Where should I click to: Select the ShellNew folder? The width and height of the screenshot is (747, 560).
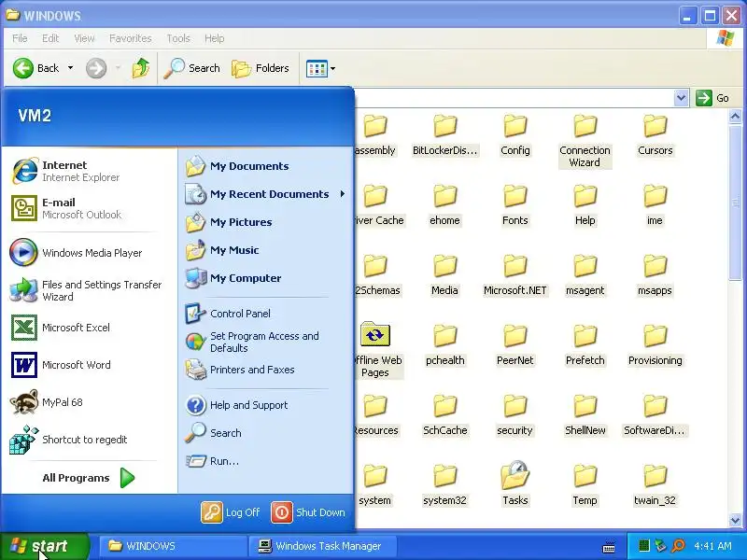[585, 415]
